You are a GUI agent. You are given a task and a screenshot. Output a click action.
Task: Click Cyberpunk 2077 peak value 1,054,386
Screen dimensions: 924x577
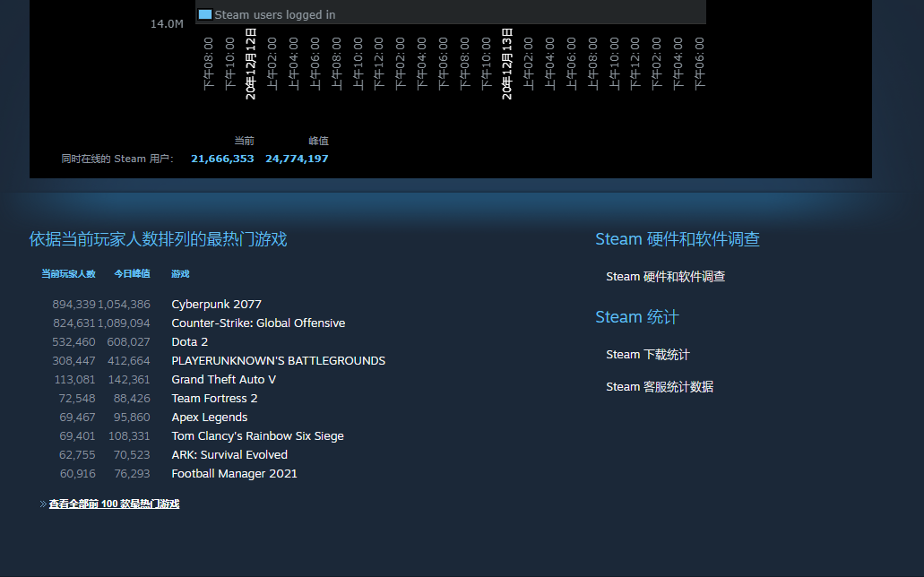[x=124, y=304]
